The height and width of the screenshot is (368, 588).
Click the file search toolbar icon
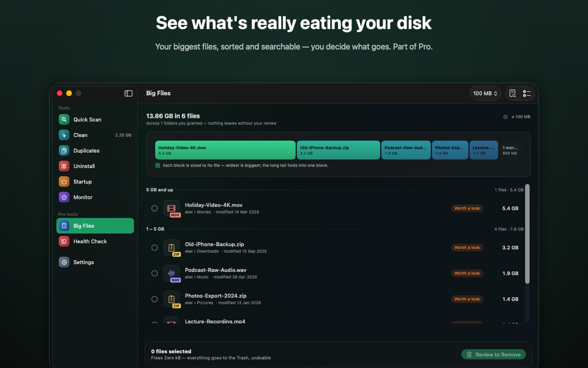513,93
